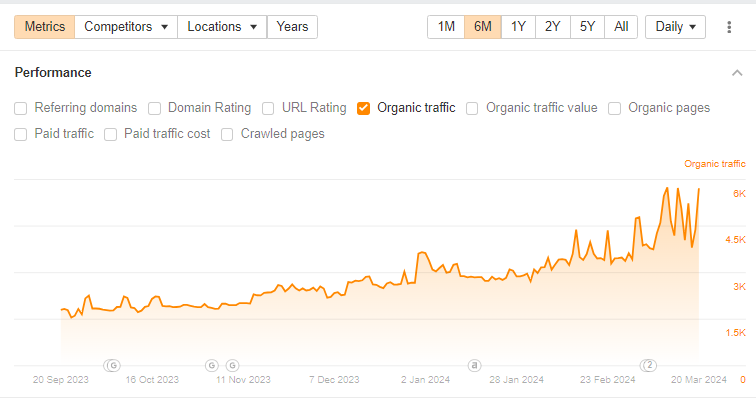
Task: Click the first G marker before 11 Nov 2023
Action: pyautogui.click(x=212, y=366)
